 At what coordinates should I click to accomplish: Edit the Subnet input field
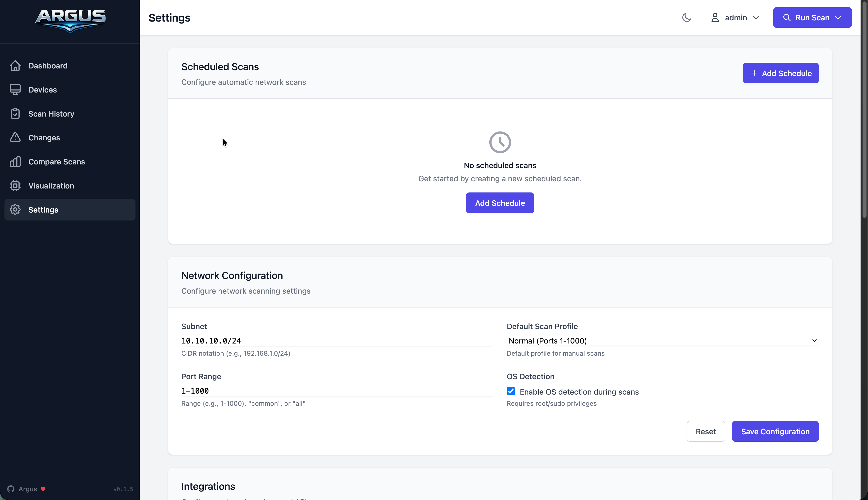point(337,341)
